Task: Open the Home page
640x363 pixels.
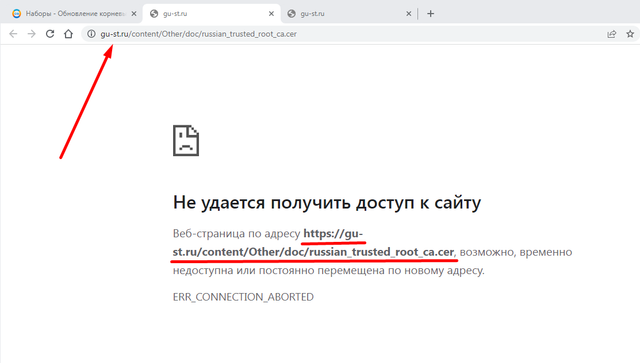Action: (x=68, y=34)
